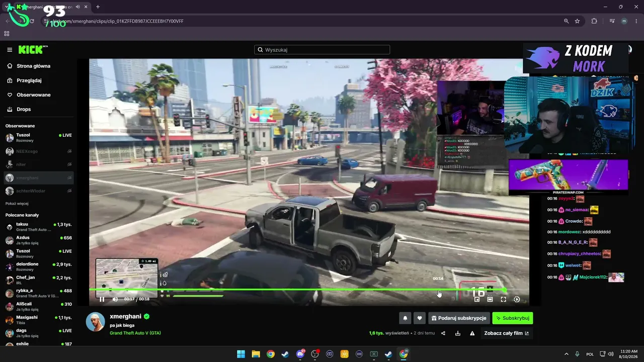Open the zoom magnifier in the address bar
Viewport: 644px width, 362px height.
tap(567, 21)
